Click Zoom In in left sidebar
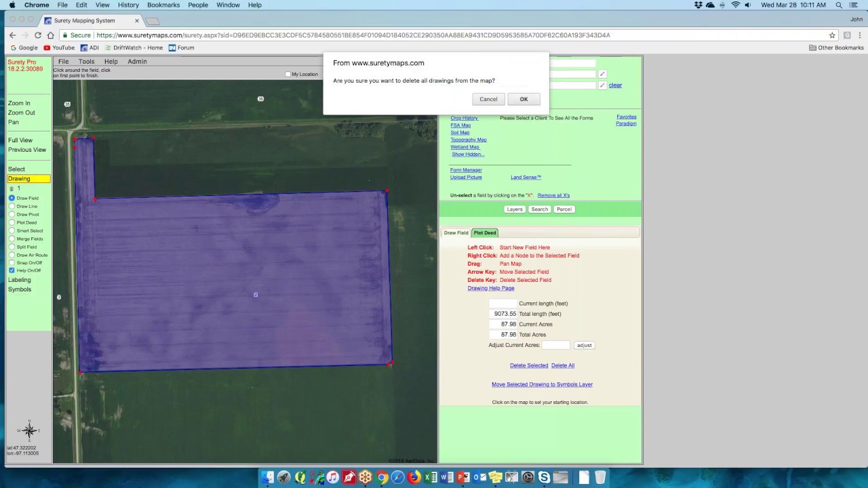 click(x=19, y=103)
